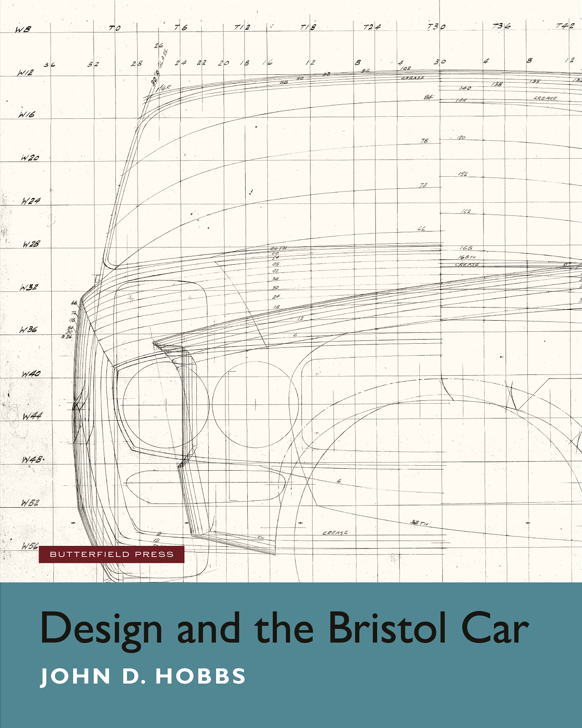
Task: Click the 'W44' grid label
Action: tap(32, 416)
